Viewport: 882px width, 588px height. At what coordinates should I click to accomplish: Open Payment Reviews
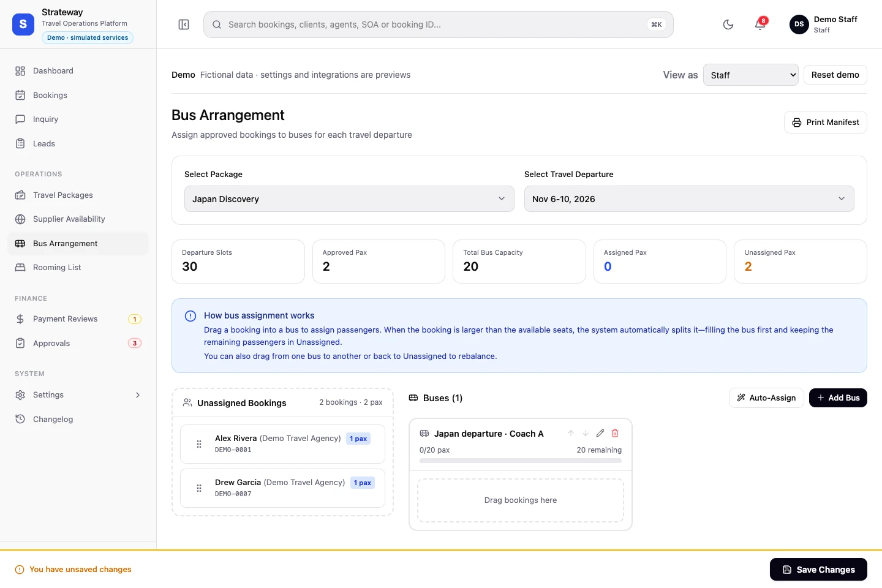click(78, 319)
